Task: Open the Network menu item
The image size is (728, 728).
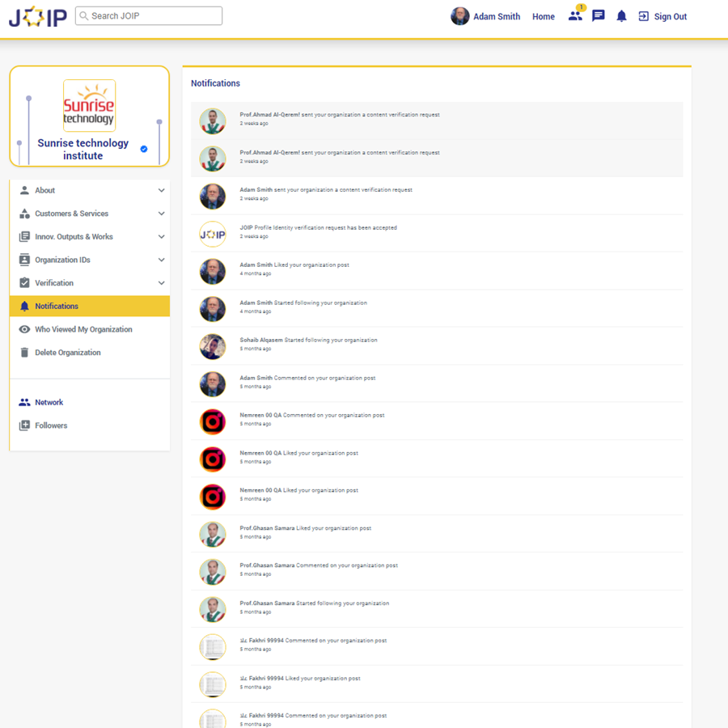Action: (x=49, y=402)
